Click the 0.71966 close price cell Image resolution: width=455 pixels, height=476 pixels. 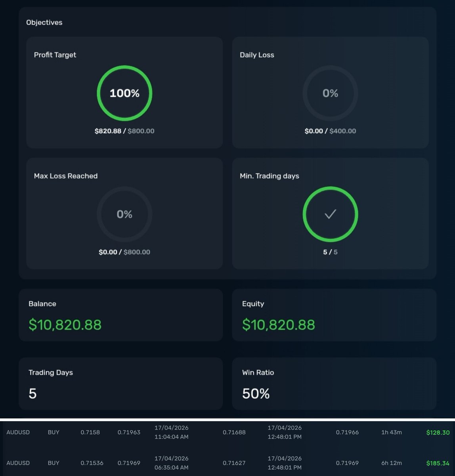point(347,432)
